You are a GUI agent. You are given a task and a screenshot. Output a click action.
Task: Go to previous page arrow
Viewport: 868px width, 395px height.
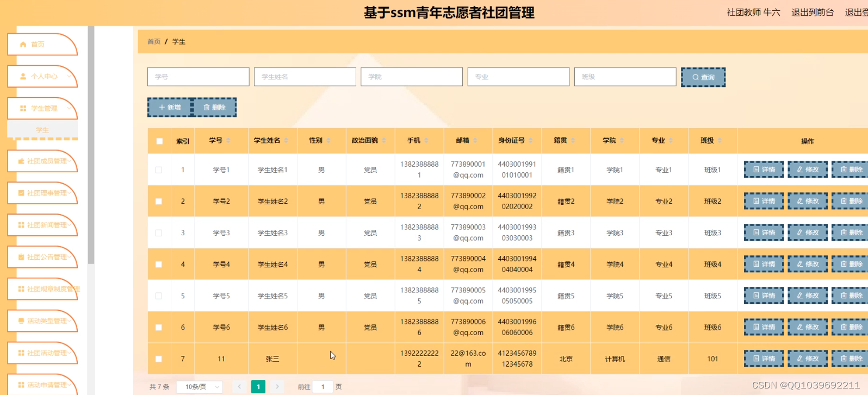pos(239,387)
